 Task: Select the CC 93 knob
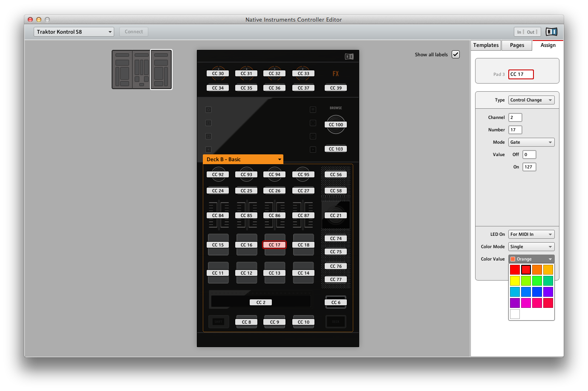246,174
